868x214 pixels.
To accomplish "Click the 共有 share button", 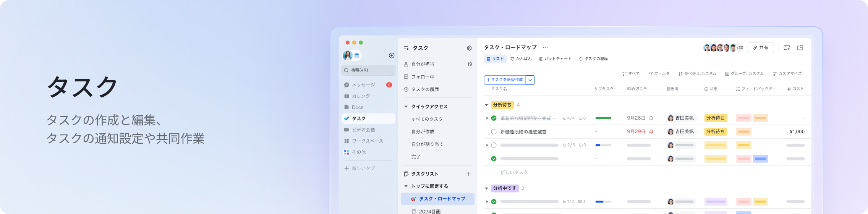I will [x=761, y=48].
